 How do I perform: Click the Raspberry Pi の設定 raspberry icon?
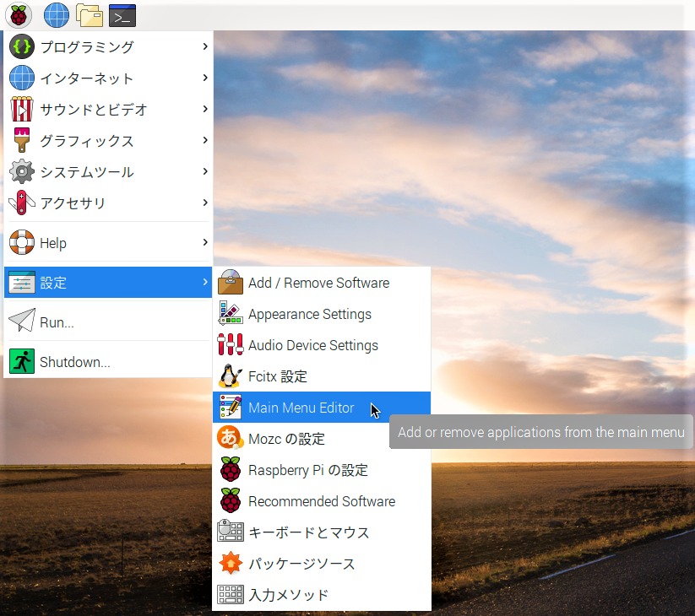click(x=231, y=469)
